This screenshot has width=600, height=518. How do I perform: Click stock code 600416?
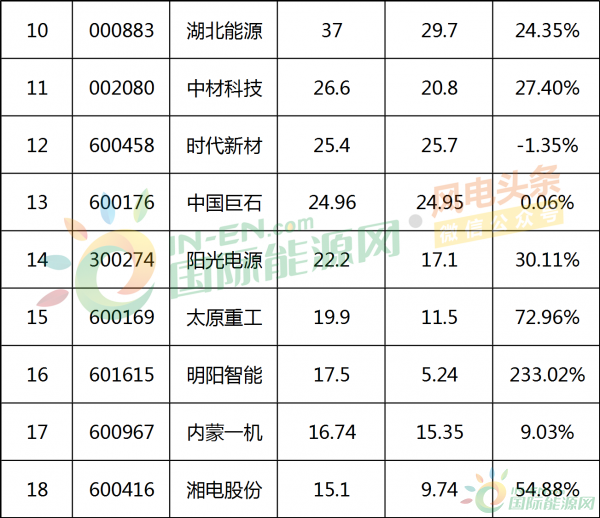tap(121, 489)
